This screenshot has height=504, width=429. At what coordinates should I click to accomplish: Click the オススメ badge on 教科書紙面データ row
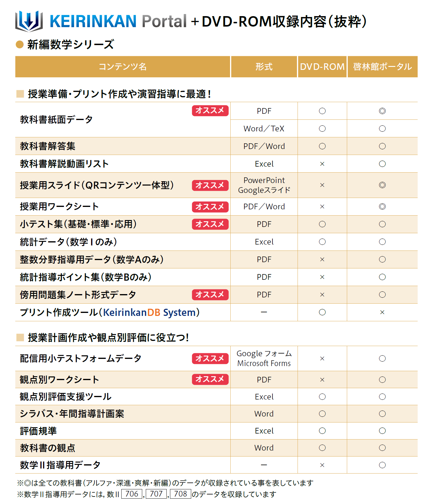click(210, 110)
